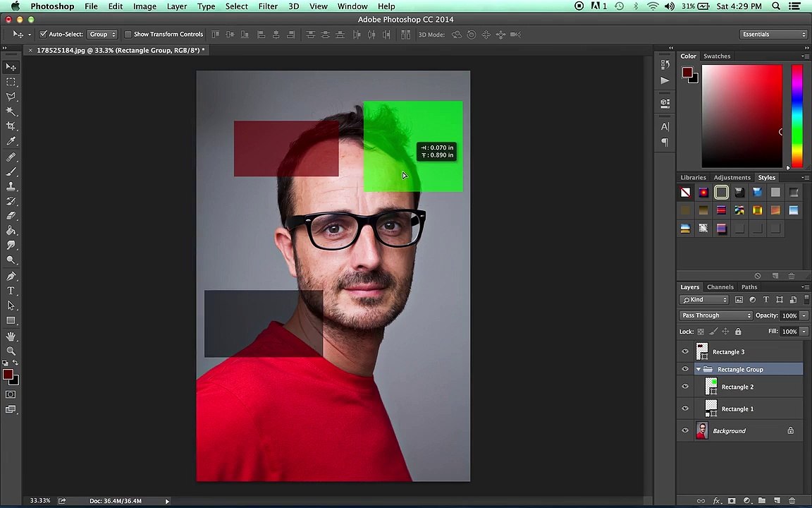This screenshot has width=812, height=508.
Task: Open the Fill slider dropdown arrow
Action: (804, 332)
